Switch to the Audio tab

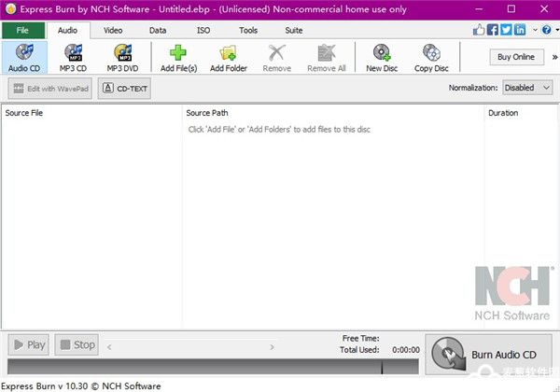[x=68, y=31]
